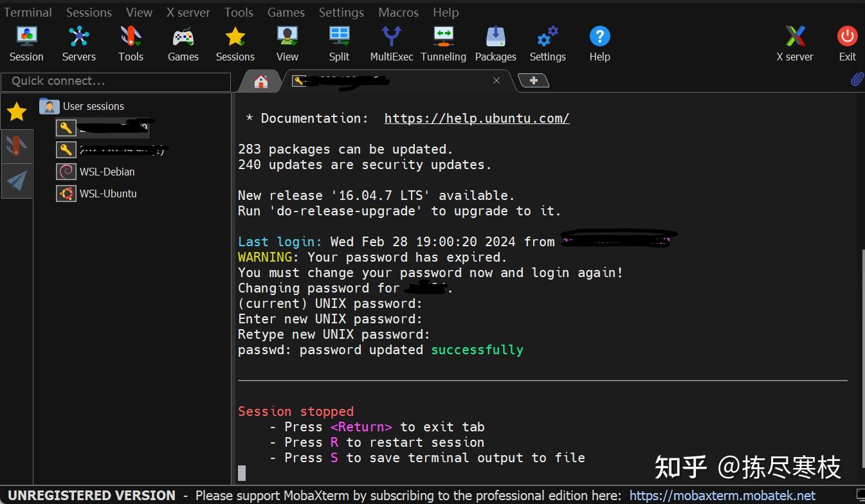Click the MultiExec toolbar icon
Image resolution: width=865 pixels, height=504 pixels.
point(391,39)
